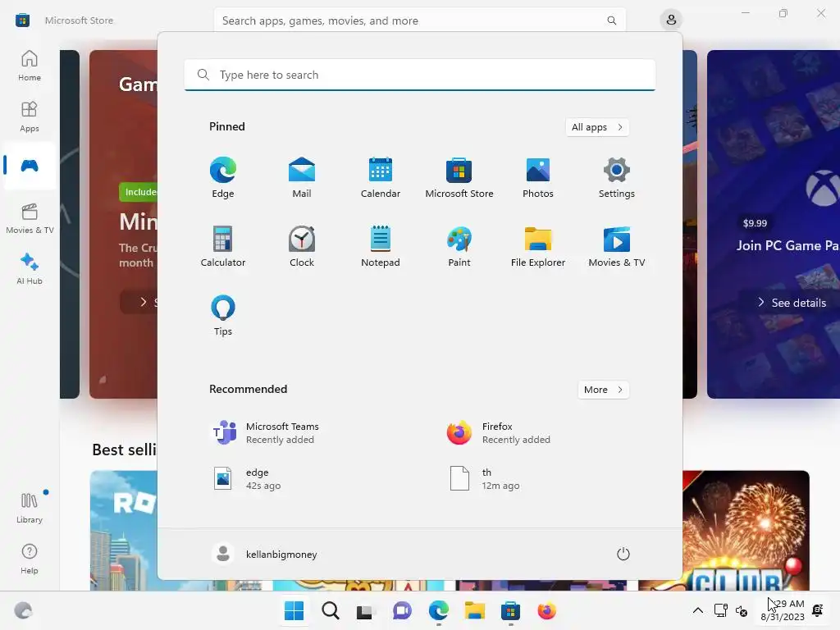Click the Store search magnifier icon
840x630 pixels.
(x=611, y=21)
